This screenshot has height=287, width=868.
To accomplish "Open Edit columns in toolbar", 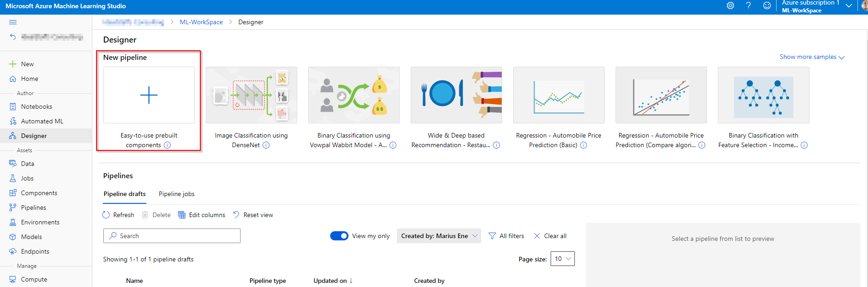I will tap(202, 215).
